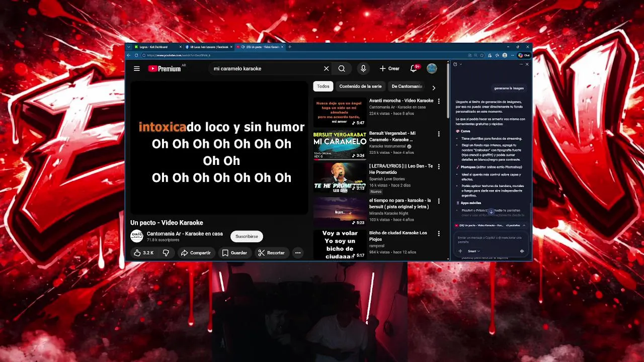Open the YouTube hamburger guide menu

click(x=136, y=68)
